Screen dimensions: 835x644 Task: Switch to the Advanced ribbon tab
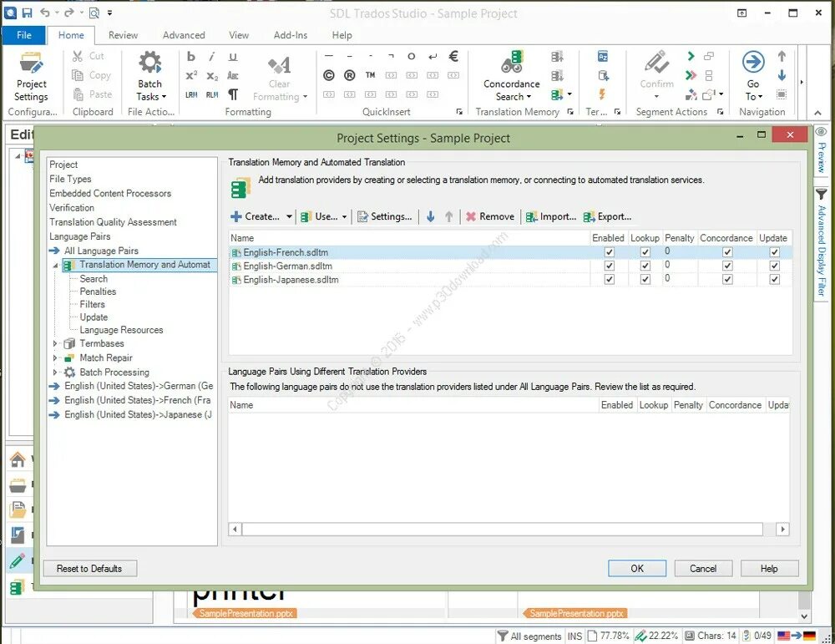click(x=184, y=35)
